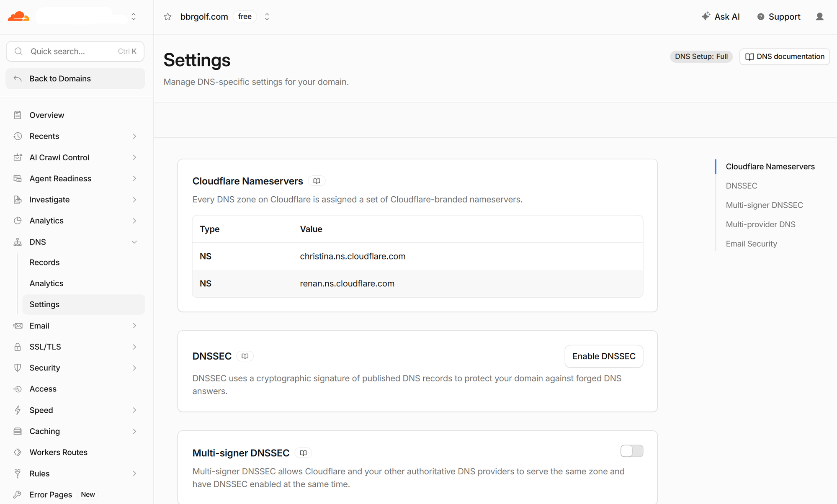
Task: Click the Quick search magnifier icon
Action: pos(18,51)
